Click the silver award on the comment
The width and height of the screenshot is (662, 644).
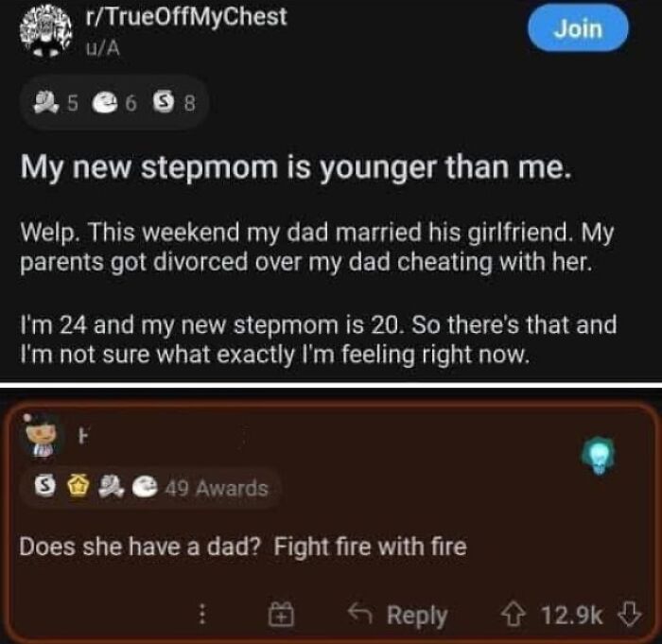click(44, 486)
